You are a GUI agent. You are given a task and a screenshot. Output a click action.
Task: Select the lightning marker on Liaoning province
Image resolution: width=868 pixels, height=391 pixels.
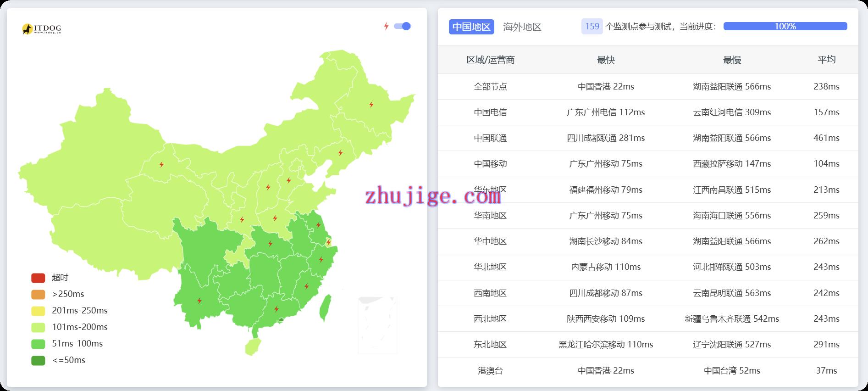pyautogui.click(x=340, y=153)
